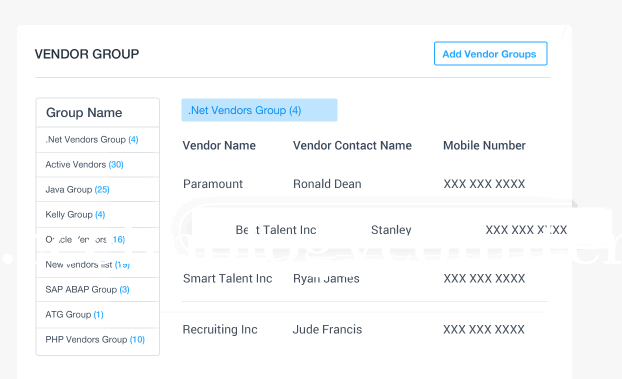This screenshot has height=379, width=622.
Task: Click the Mobile Number column header
Action: pyautogui.click(x=484, y=146)
